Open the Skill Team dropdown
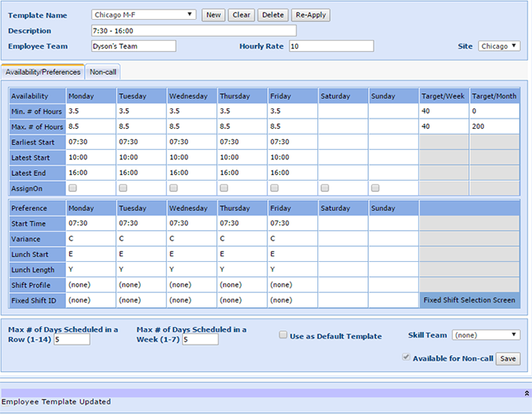The height and width of the screenshot is (414, 532). 486,335
